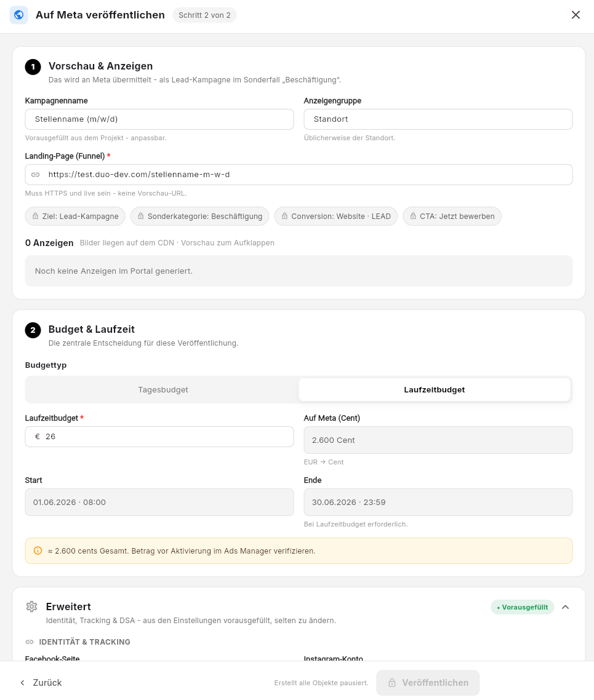This screenshot has width=594, height=700.
Task: Go back with Zurück button
Action: [41, 683]
